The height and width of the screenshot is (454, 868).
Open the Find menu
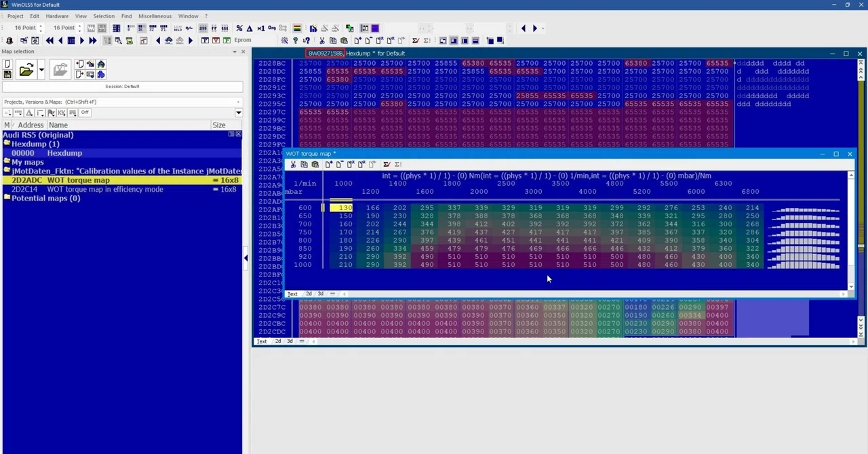127,16
